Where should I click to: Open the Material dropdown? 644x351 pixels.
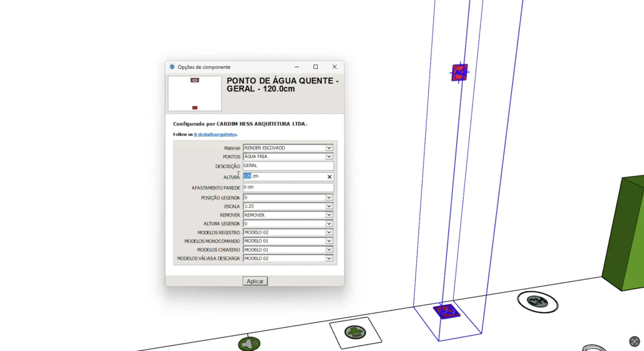[x=329, y=148]
